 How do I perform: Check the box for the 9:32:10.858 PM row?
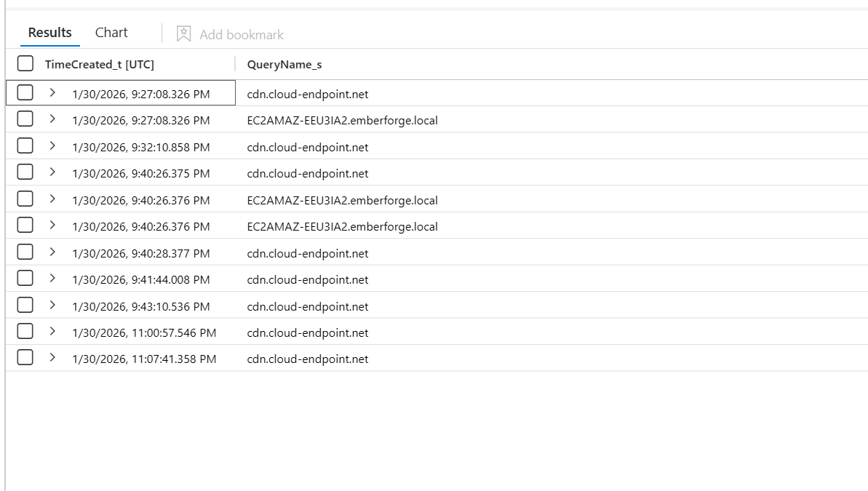click(25, 146)
